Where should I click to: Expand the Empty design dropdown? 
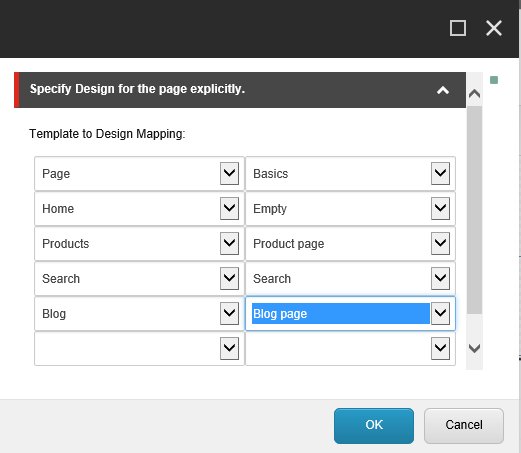pyautogui.click(x=440, y=208)
